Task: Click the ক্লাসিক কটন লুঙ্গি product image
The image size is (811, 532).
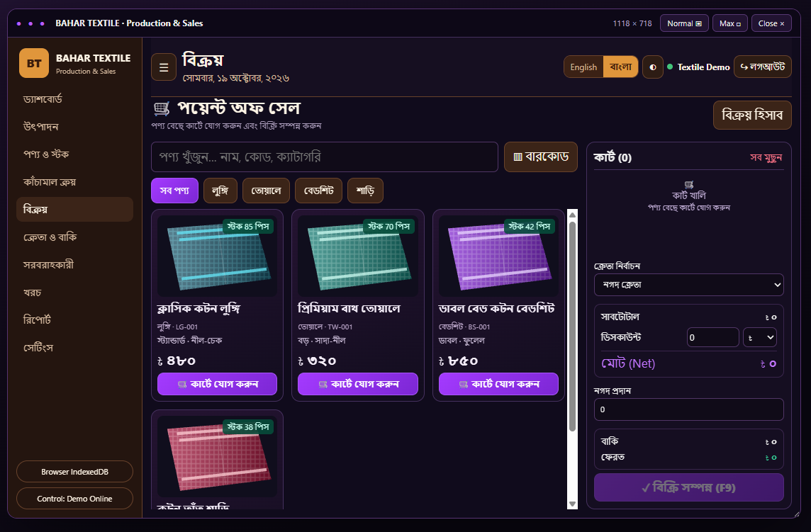Action: click(217, 256)
